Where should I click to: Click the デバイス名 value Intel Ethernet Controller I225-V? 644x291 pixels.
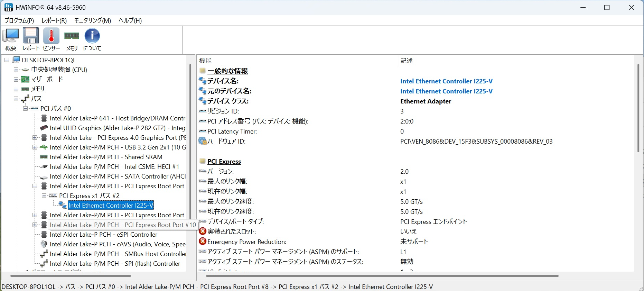click(446, 81)
